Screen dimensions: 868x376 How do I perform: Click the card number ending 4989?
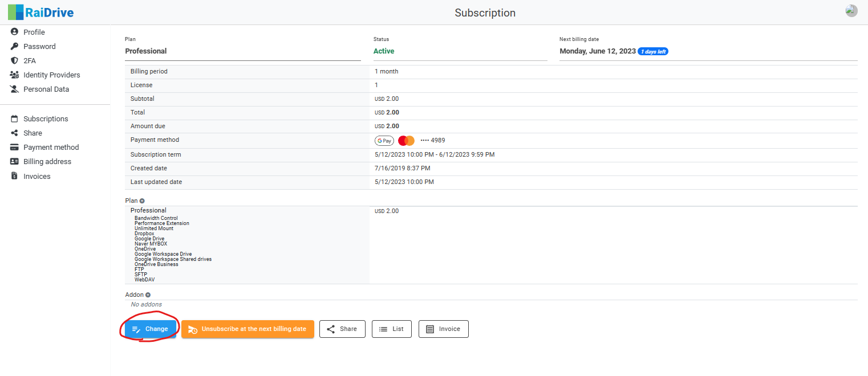click(433, 140)
